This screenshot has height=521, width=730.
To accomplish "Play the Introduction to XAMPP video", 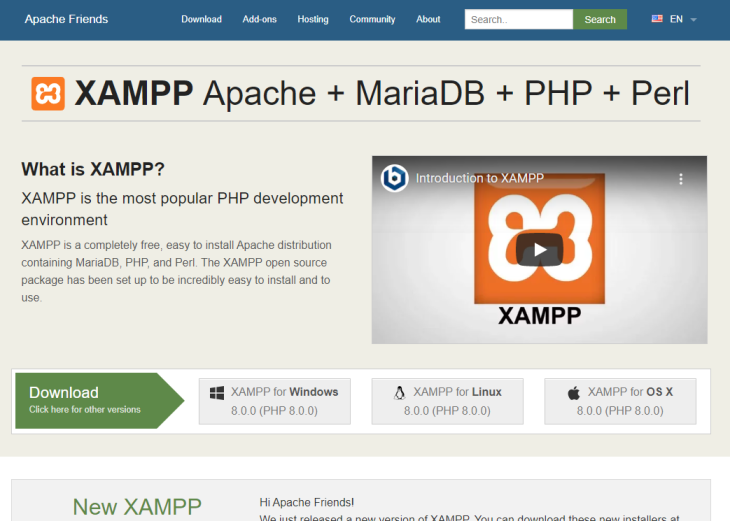I will tap(539, 250).
